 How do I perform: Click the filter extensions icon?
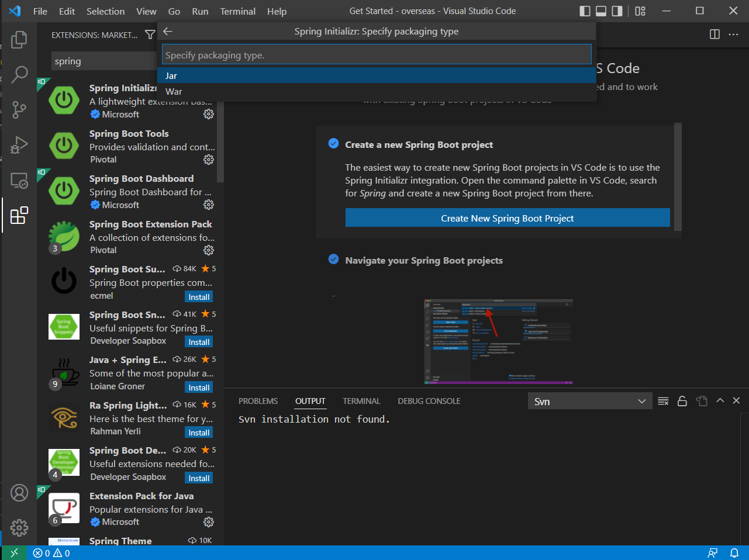click(150, 34)
